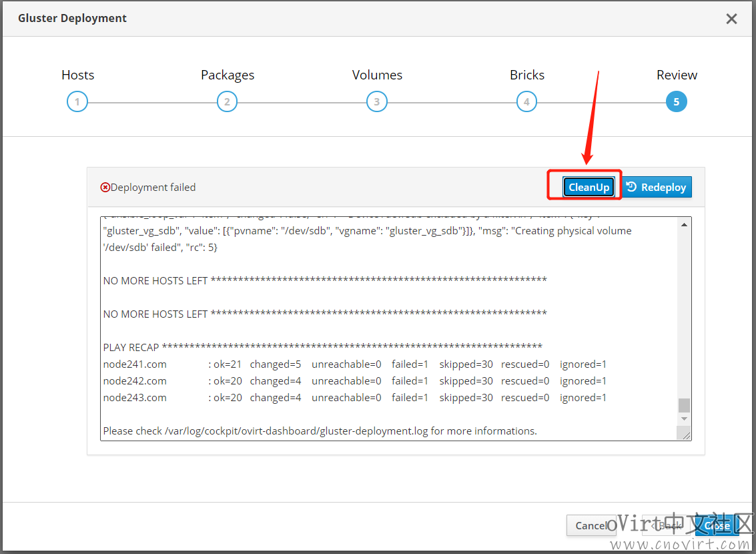
Task: Click the node242.com recap row
Action: click(x=355, y=381)
